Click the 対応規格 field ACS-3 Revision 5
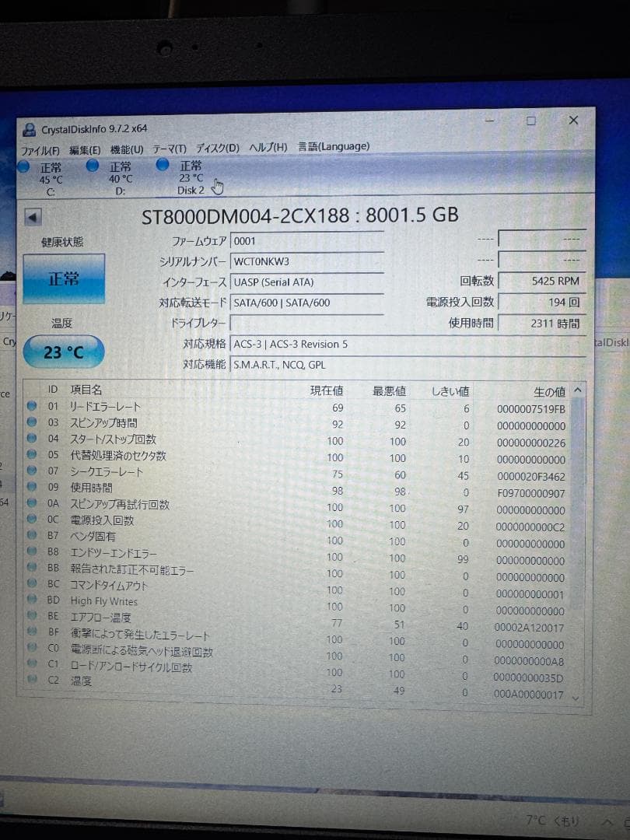The width and height of the screenshot is (630, 840). [x=408, y=344]
